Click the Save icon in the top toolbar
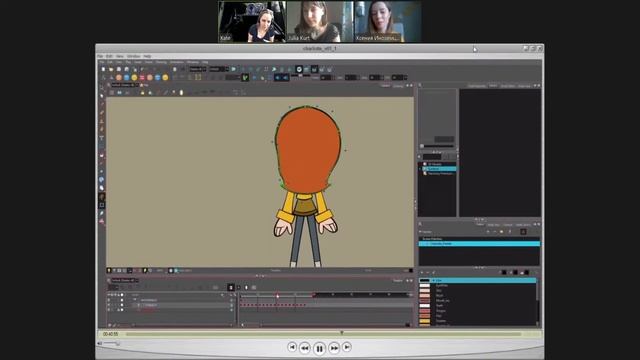 (x=119, y=69)
